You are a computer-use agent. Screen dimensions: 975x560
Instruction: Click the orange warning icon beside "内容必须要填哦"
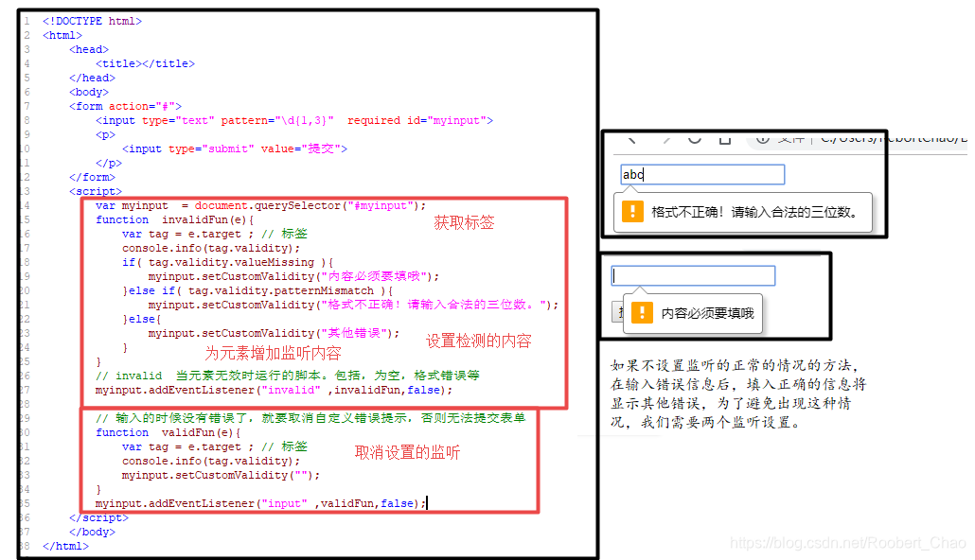[x=642, y=312]
